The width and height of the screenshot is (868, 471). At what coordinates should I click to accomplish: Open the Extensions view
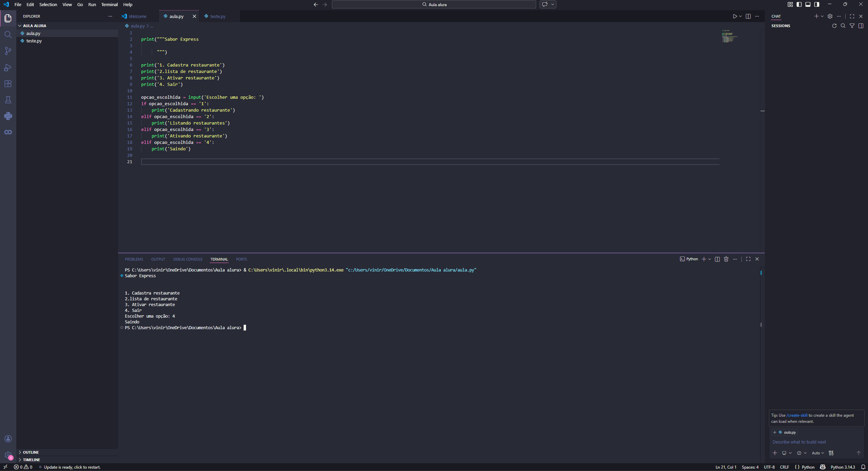point(8,83)
